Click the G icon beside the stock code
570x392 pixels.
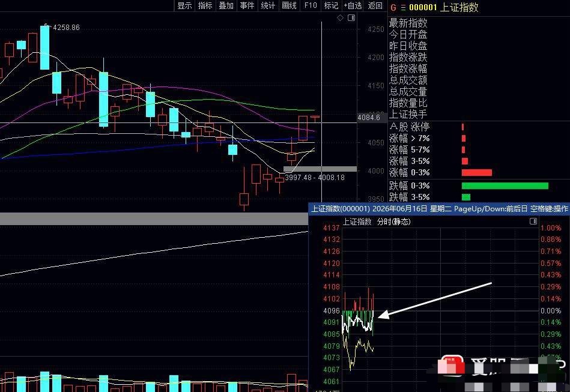393,7
